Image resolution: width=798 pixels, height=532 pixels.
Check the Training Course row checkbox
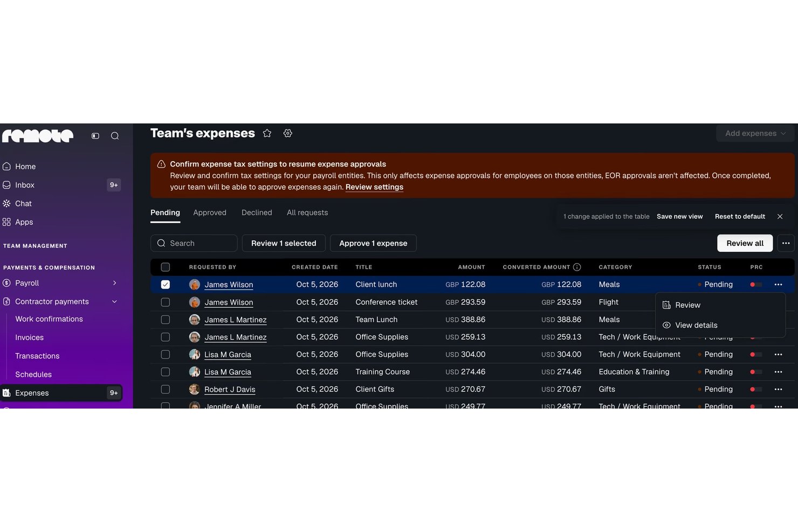pyautogui.click(x=166, y=372)
